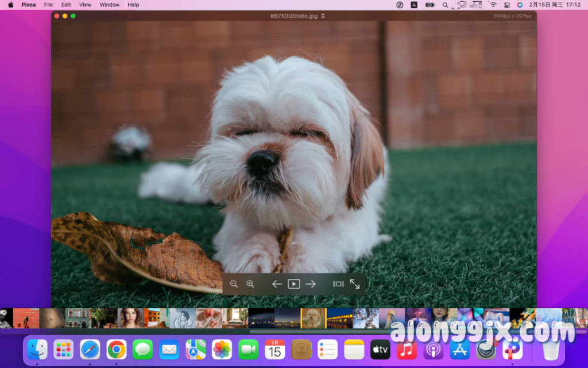
Task: Zoom in using the magnifier plus icon
Action: pos(250,283)
